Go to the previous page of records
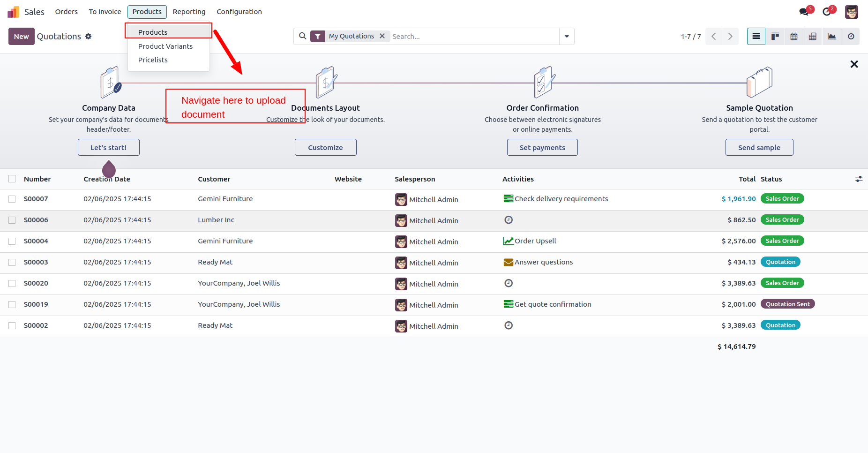 714,37
